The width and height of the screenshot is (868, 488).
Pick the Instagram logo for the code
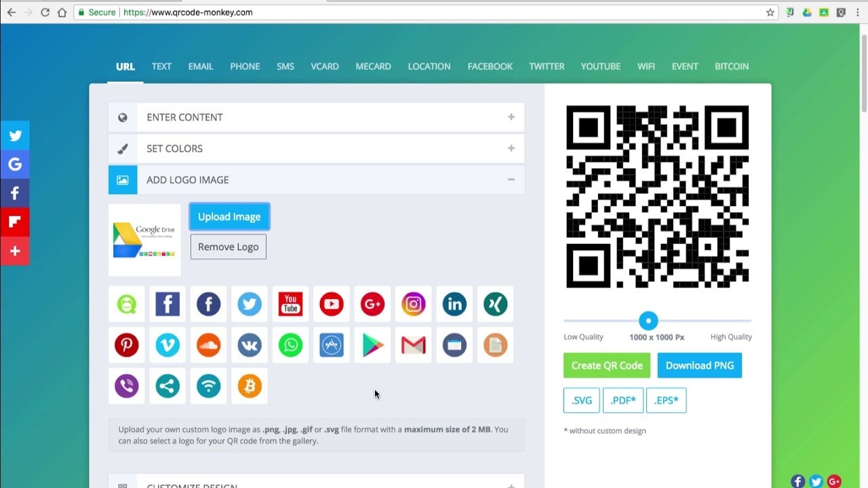[413, 304]
